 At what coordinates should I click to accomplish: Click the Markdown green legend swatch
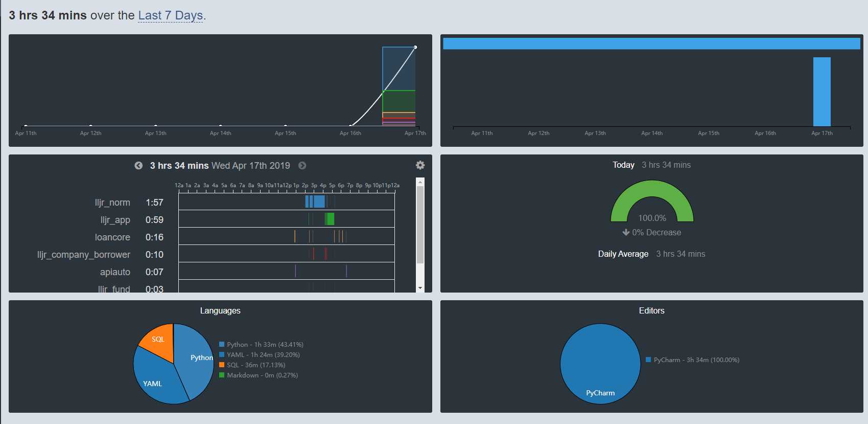[222, 375]
